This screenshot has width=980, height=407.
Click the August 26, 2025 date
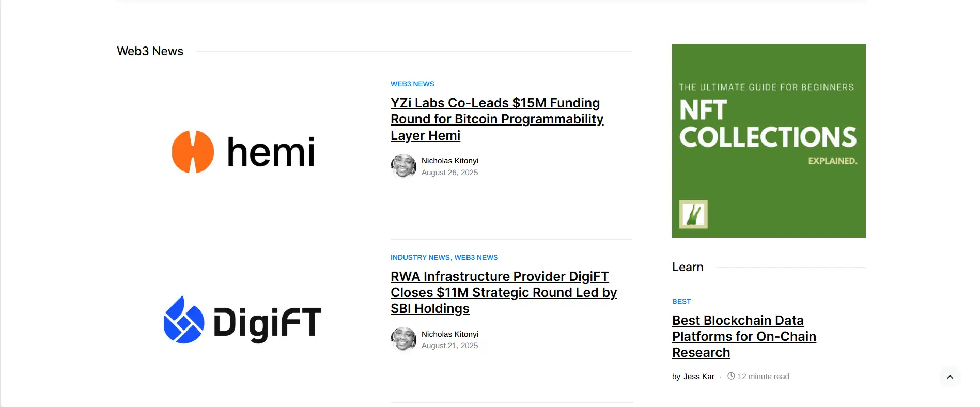449,173
